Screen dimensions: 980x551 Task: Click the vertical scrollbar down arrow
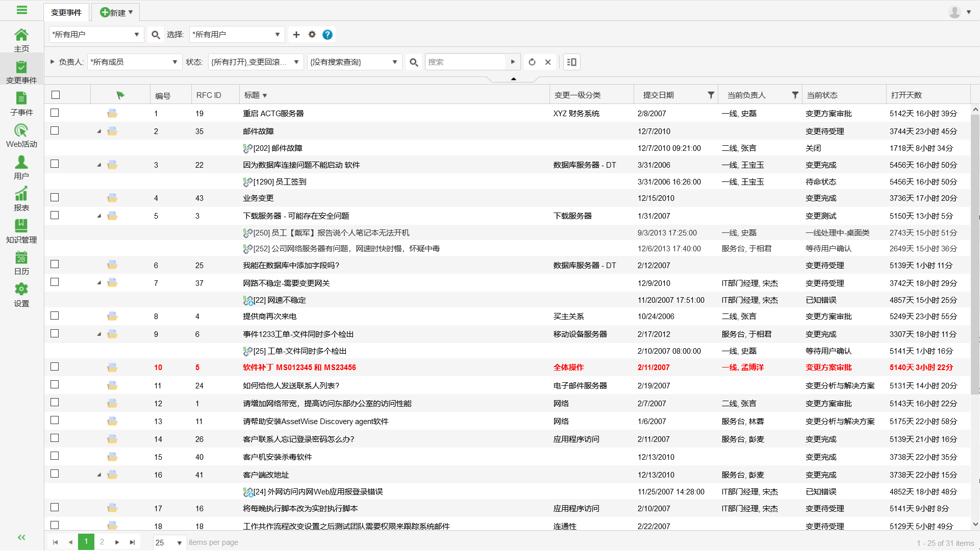coord(975,524)
